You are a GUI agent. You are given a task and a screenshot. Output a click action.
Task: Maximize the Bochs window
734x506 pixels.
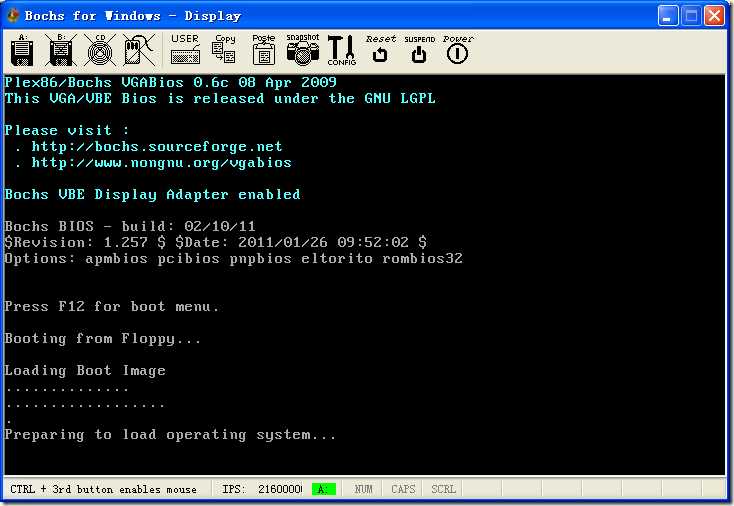(691, 15)
